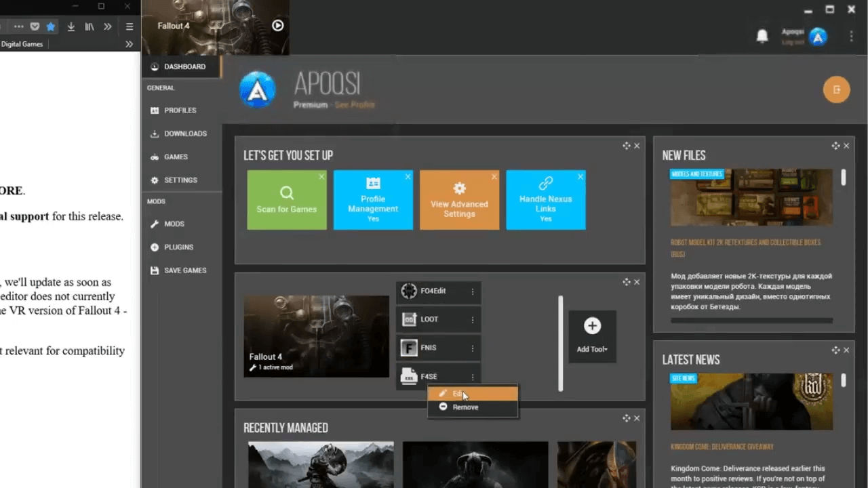The image size is (868, 488).
Task: Click the New Files panel scrollbar
Action: [844, 178]
